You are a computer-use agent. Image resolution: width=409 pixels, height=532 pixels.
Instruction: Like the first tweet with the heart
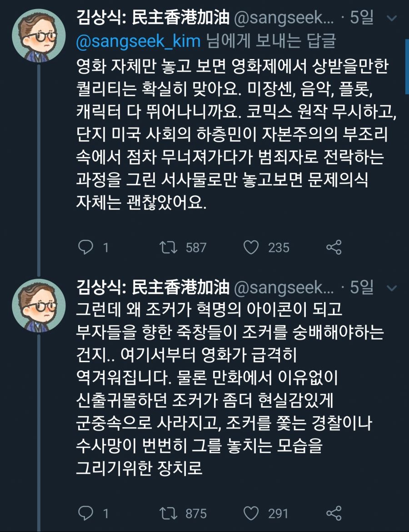252,247
